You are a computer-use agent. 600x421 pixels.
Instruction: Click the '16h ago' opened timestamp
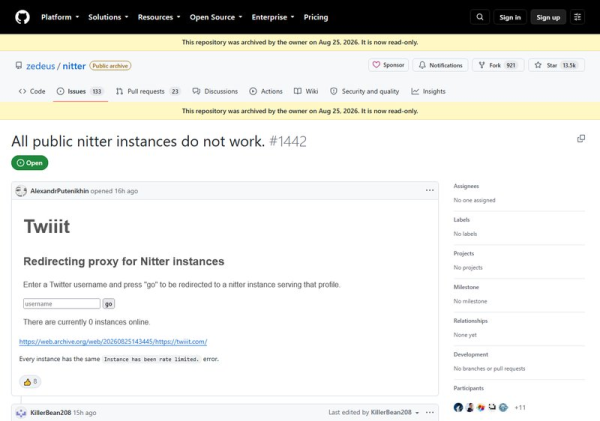tap(126, 191)
